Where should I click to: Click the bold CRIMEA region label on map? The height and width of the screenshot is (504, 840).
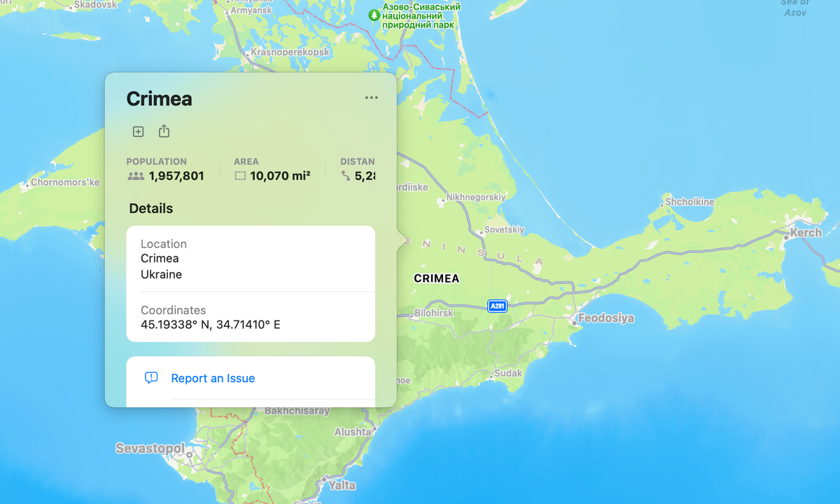[437, 278]
